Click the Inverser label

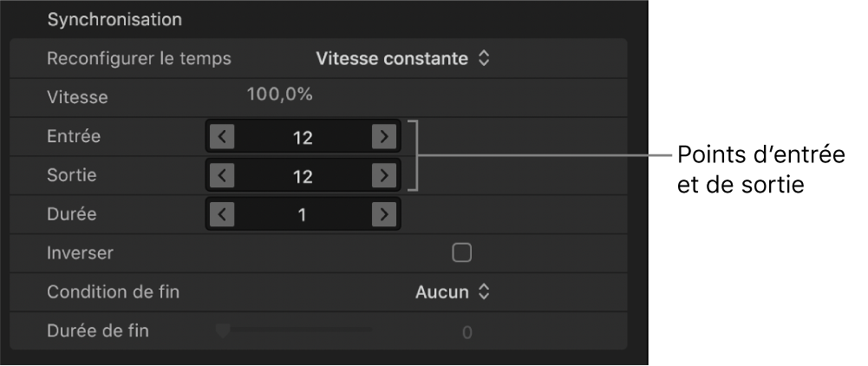click(x=80, y=253)
